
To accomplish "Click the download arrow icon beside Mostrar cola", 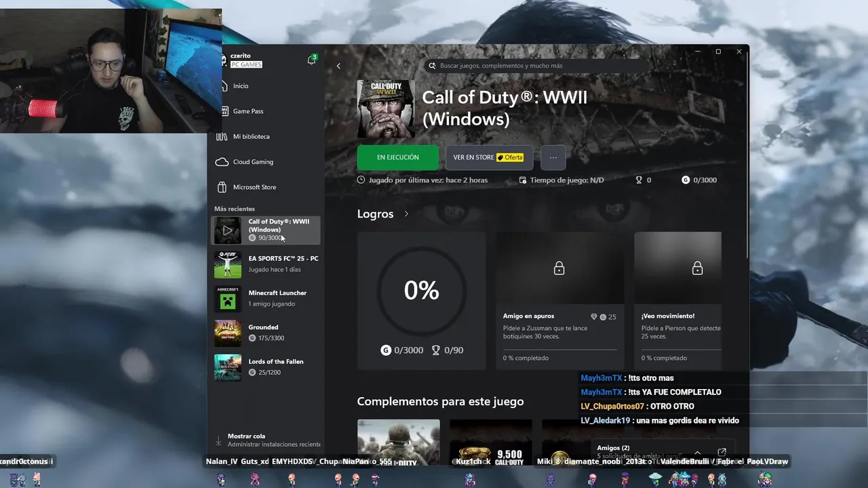I will [218, 441].
